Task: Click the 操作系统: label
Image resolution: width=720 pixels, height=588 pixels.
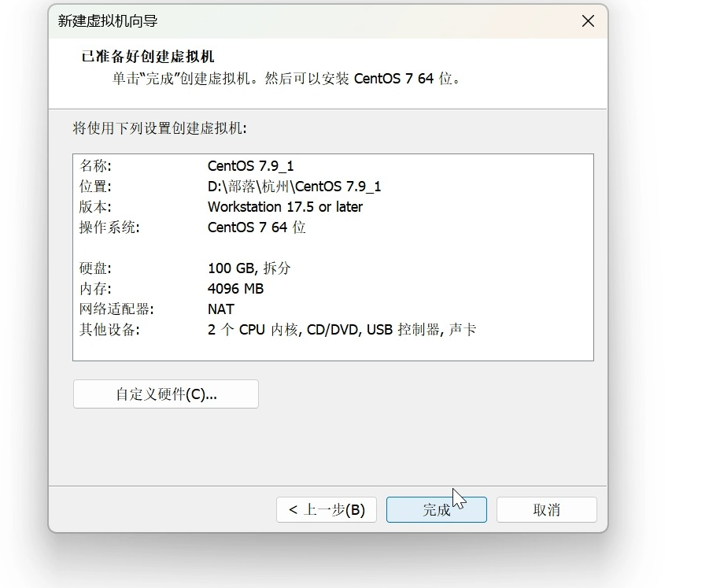Action: (x=109, y=227)
